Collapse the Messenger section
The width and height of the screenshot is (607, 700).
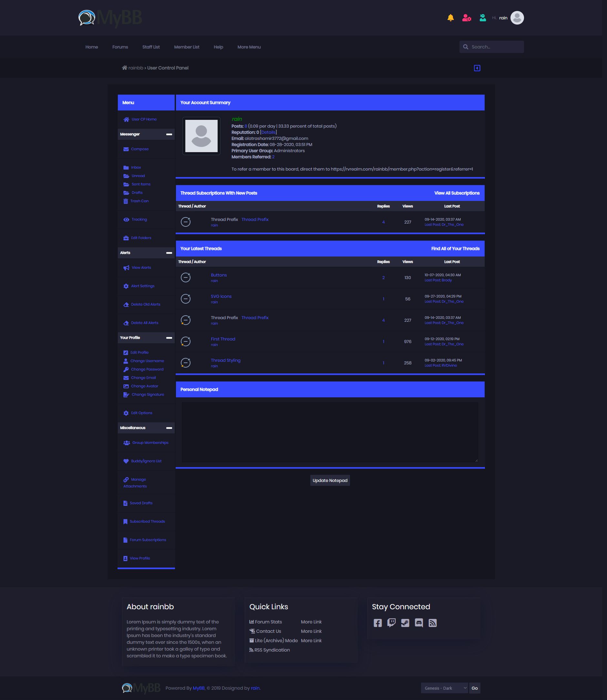[169, 134]
